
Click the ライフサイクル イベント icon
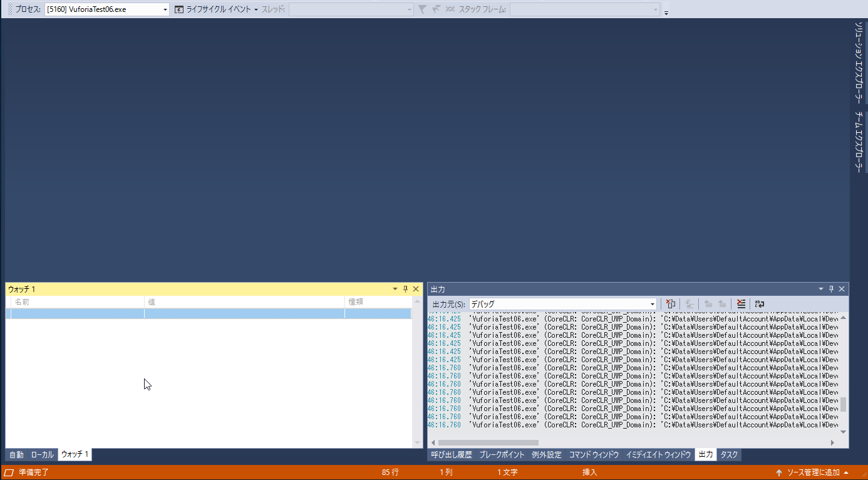click(179, 9)
